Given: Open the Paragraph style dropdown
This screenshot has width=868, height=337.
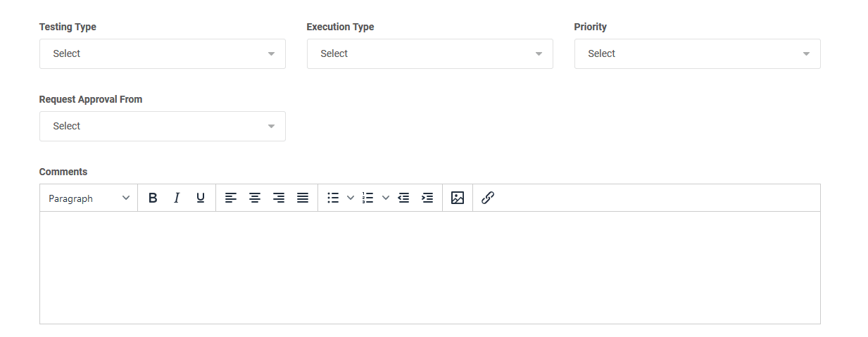Looking at the screenshot, I should point(89,198).
